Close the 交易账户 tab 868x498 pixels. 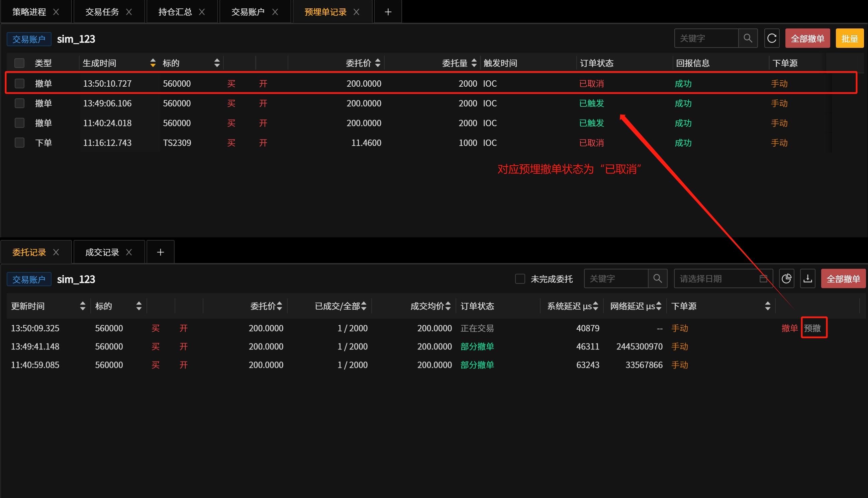275,12
